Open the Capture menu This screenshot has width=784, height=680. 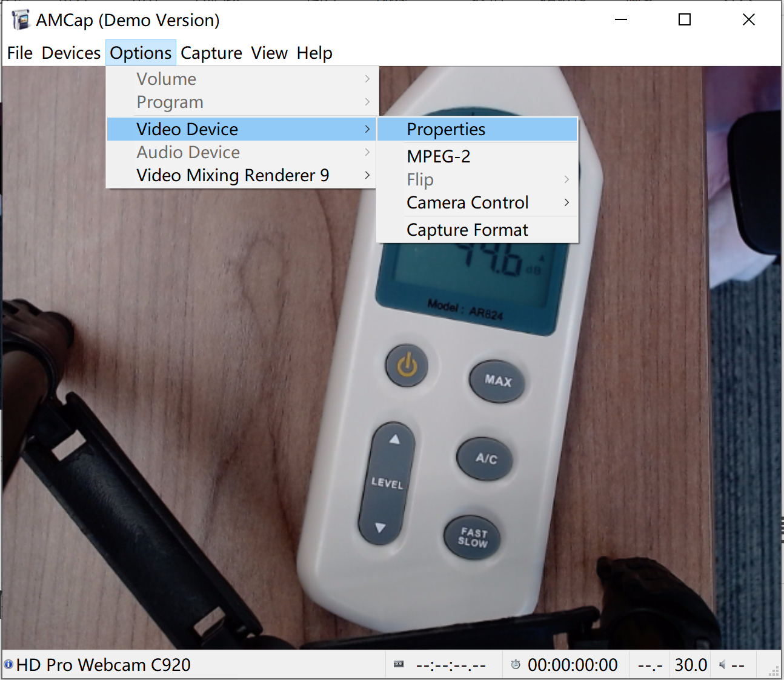coord(211,53)
